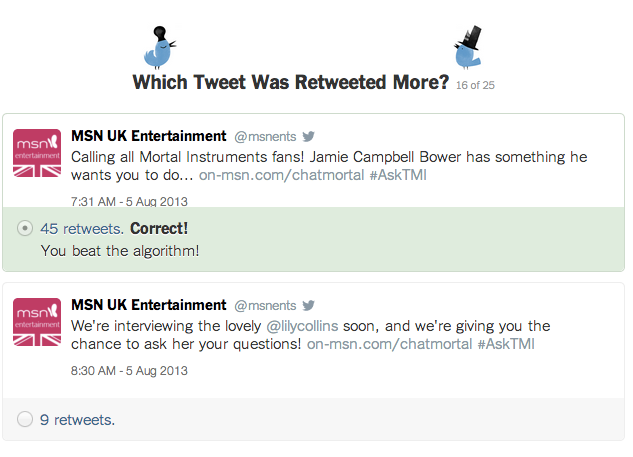Open the 8:30 AM - 5 Aug 2013 timestamp

pos(129,371)
